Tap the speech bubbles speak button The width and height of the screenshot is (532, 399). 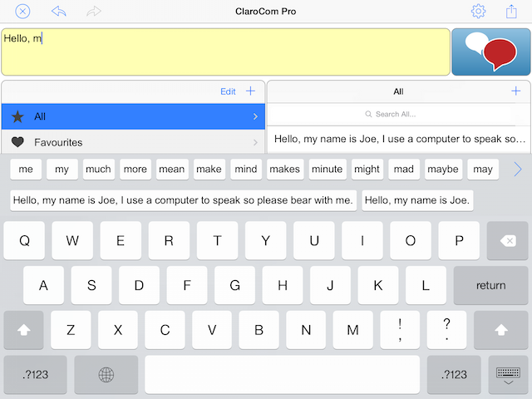[x=491, y=52]
